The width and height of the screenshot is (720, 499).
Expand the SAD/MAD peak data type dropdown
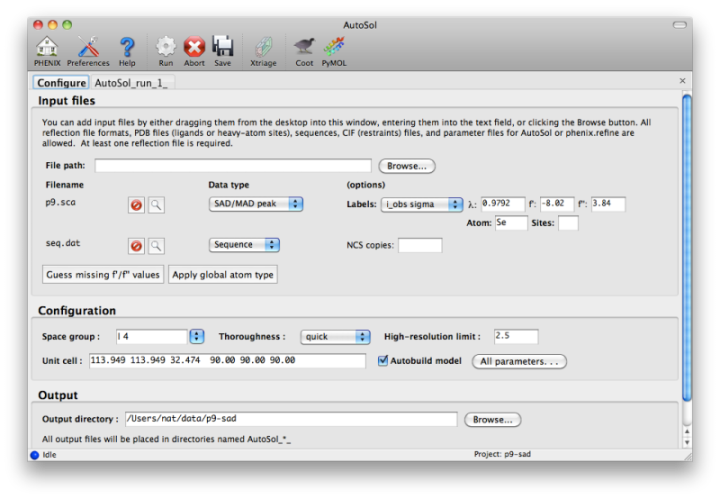click(256, 204)
